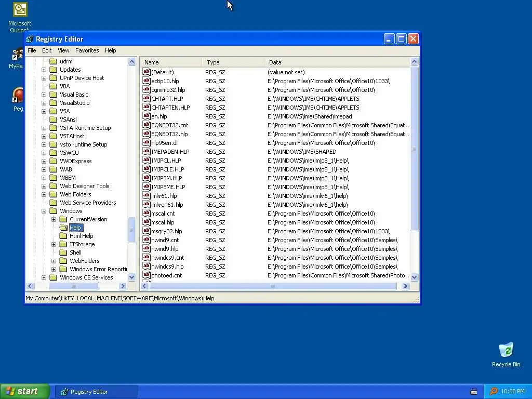Click the nwindcs9.hlp value name

pyautogui.click(x=167, y=267)
